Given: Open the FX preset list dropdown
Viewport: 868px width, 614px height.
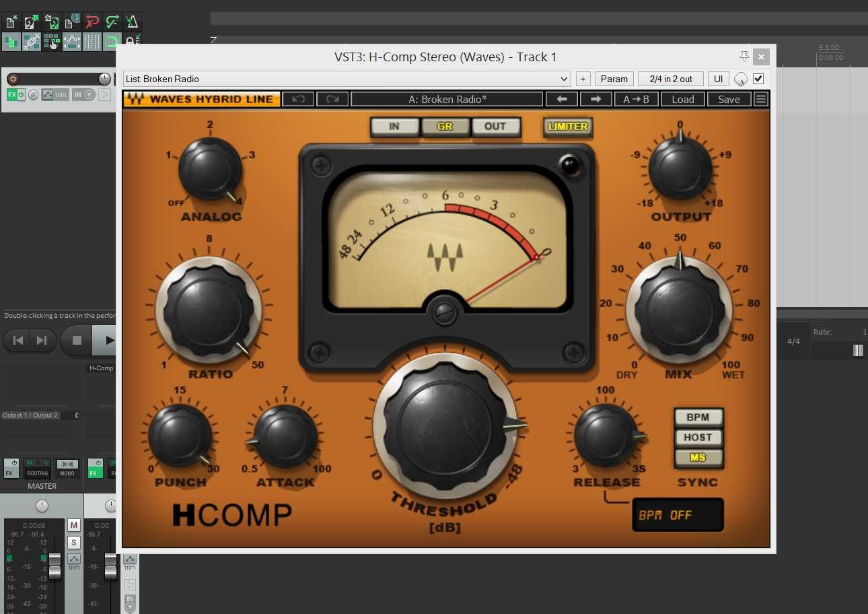Looking at the screenshot, I should [x=347, y=79].
